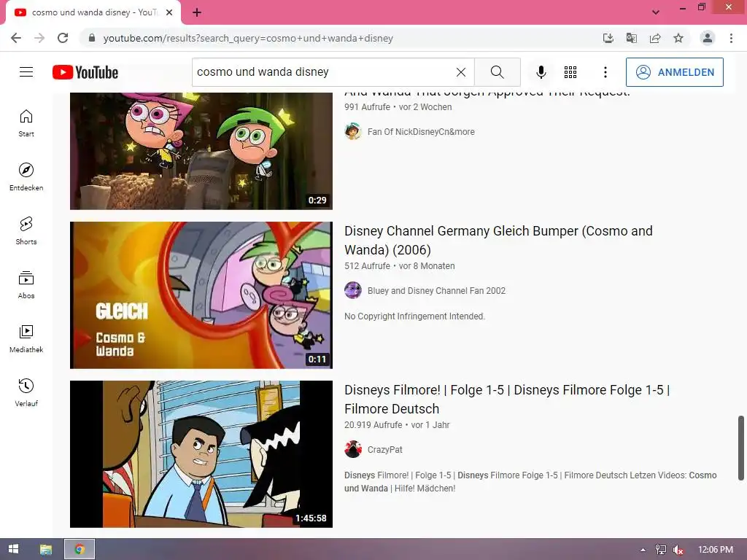Open YouTube settings three-dot menu
The height and width of the screenshot is (560, 747).
[605, 72]
